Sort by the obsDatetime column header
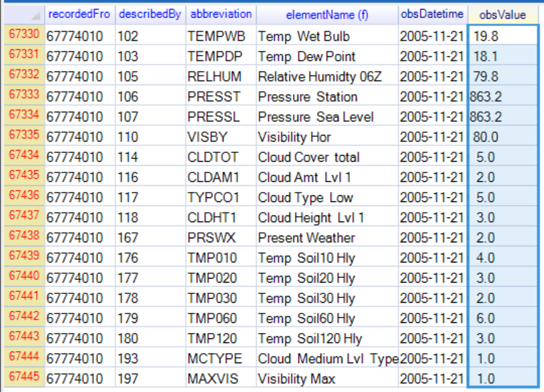 point(433,14)
